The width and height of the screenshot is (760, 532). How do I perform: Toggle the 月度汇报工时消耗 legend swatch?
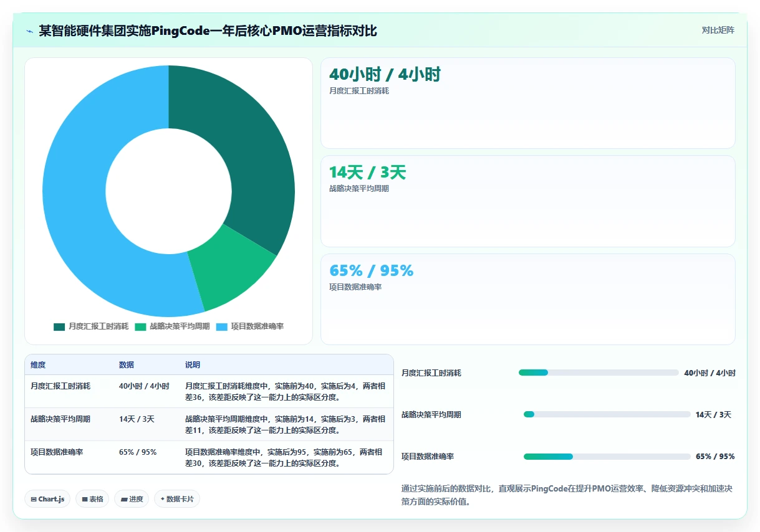tap(59, 326)
